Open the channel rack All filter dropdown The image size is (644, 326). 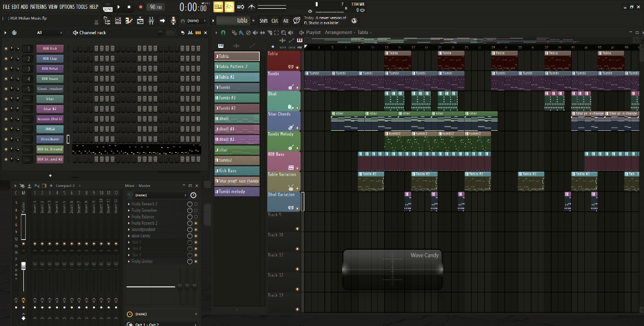48,33
